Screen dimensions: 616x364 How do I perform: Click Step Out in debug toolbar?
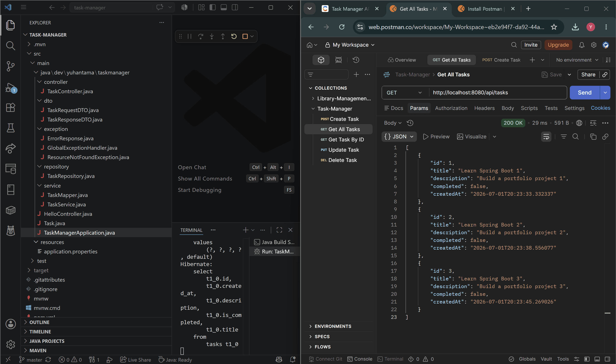pos(223,36)
